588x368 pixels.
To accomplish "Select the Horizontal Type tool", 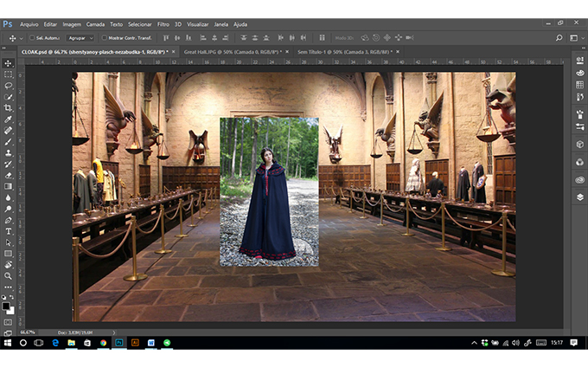I will [8, 231].
